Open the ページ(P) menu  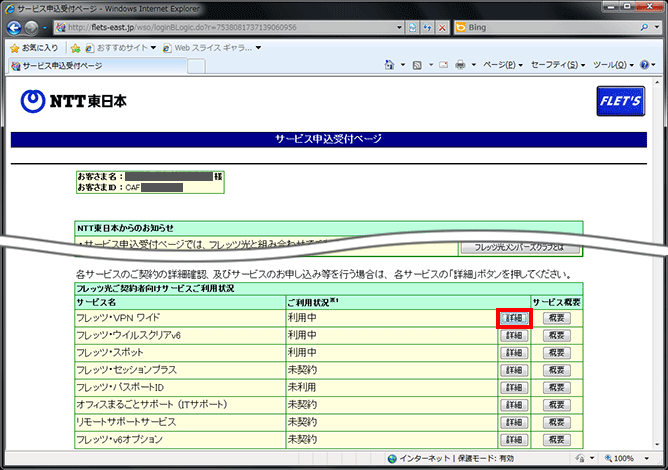(503, 65)
